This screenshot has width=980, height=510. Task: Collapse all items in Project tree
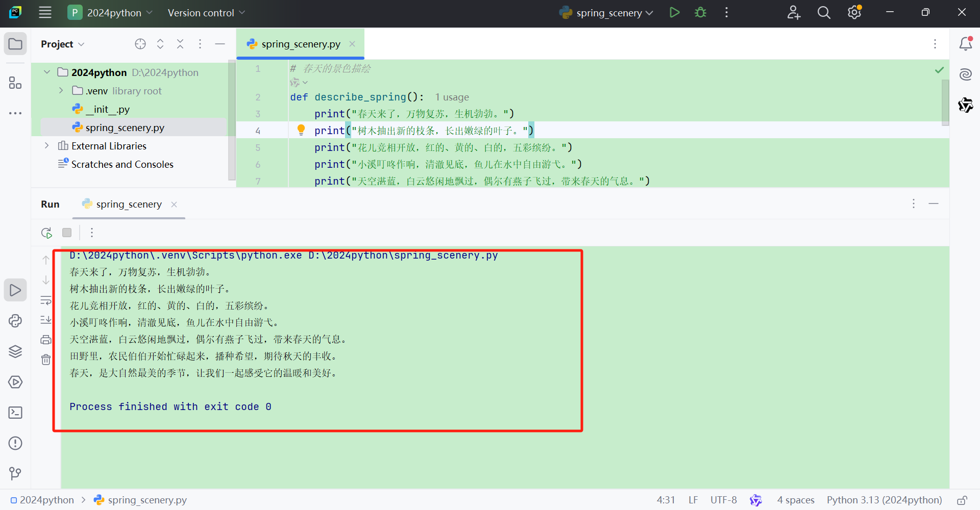point(180,44)
